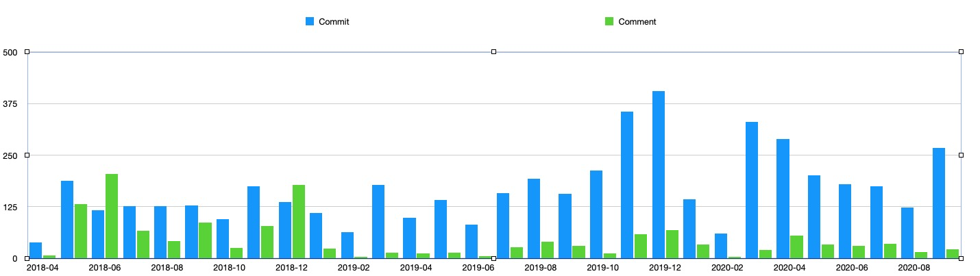Click the 2019-02 x-axis label
Viewport: 980px width, 276px height.
coord(354,268)
